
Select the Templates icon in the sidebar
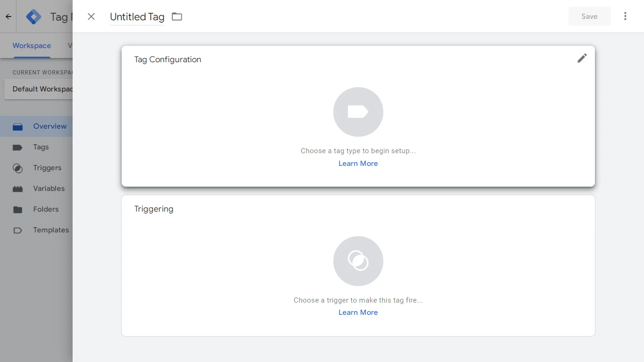click(17, 230)
